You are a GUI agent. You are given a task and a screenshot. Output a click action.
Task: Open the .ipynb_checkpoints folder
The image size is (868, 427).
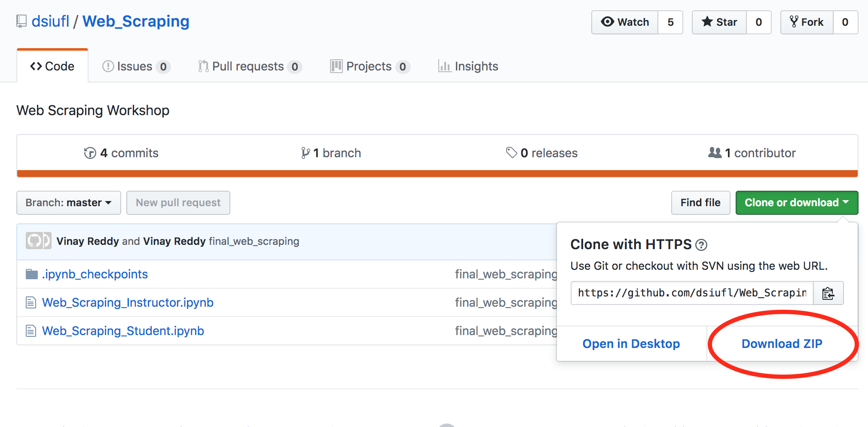coord(95,274)
